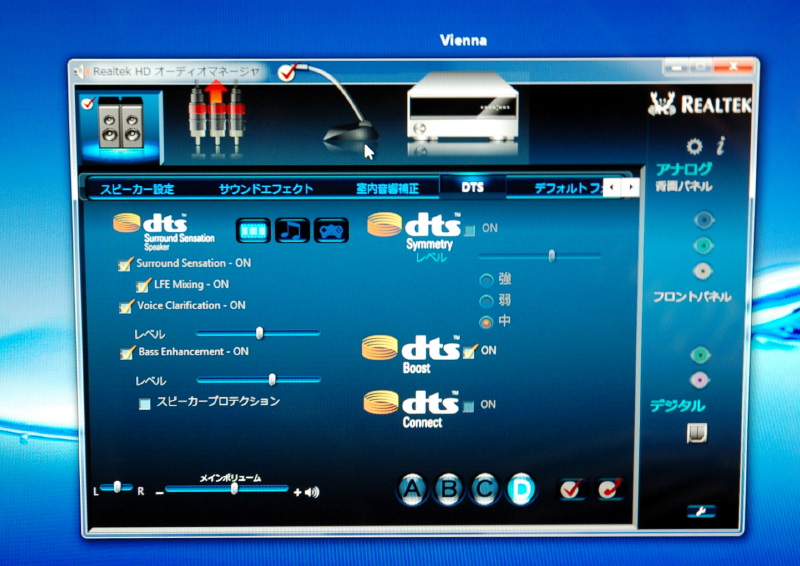Choose the DTS game controller mode icon
The height and width of the screenshot is (566, 800).
tap(331, 231)
